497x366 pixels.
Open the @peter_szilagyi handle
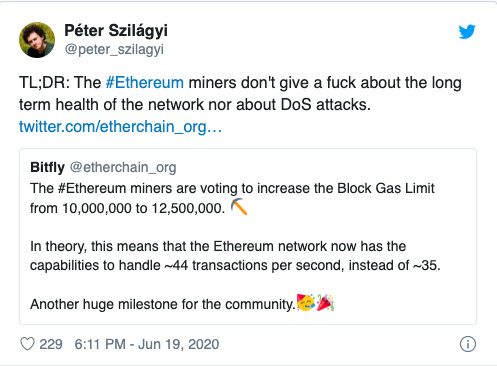pyautogui.click(x=114, y=49)
